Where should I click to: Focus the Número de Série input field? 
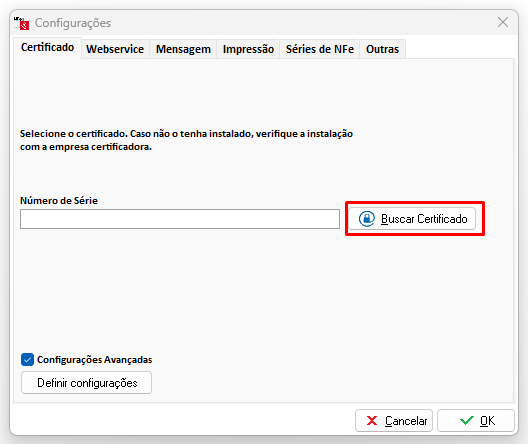pyautogui.click(x=180, y=219)
